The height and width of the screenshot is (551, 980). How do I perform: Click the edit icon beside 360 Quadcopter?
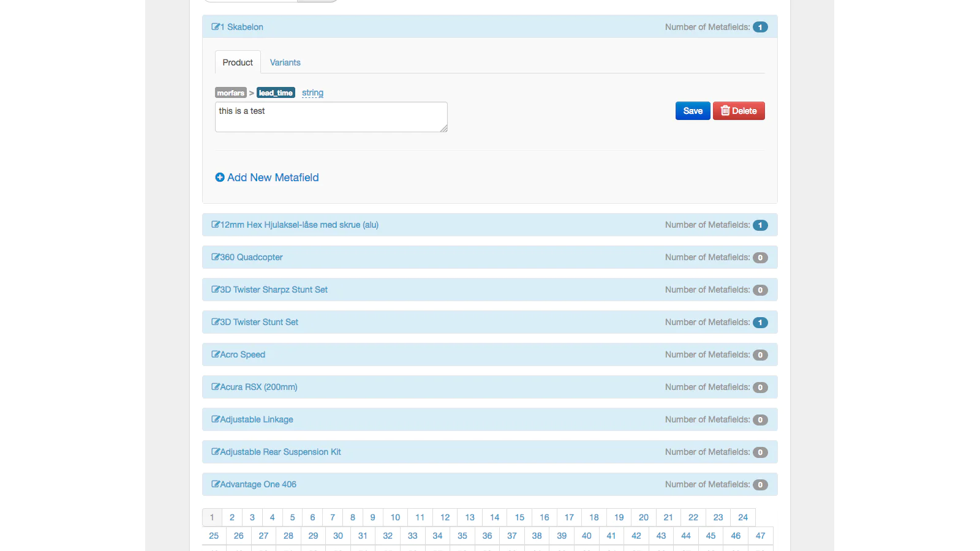click(216, 257)
